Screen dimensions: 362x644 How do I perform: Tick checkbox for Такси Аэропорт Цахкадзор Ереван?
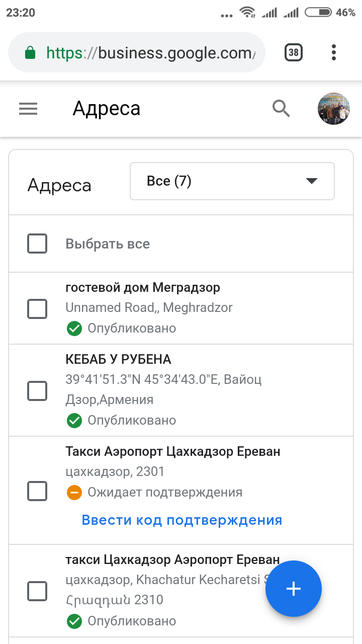coord(37,491)
